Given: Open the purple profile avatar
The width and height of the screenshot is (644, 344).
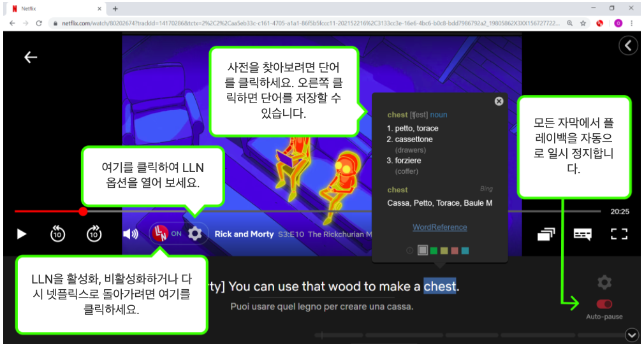Looking at the screenshot, I should coord(618,24).
